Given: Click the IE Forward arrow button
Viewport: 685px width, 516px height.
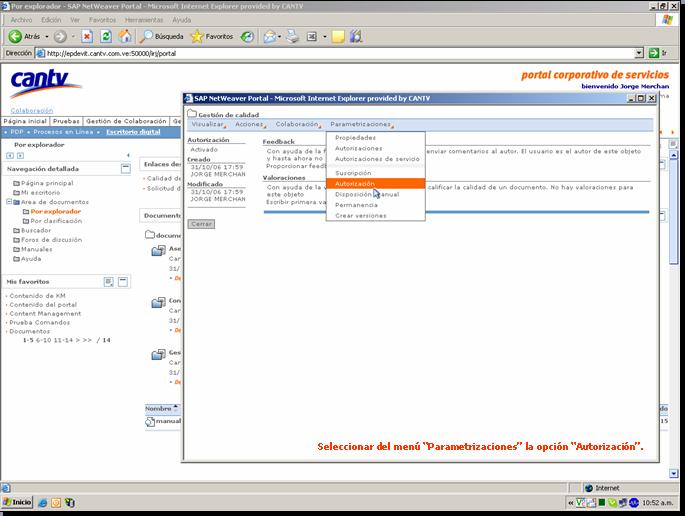Looking at the screenshot, I should [60, 37].
